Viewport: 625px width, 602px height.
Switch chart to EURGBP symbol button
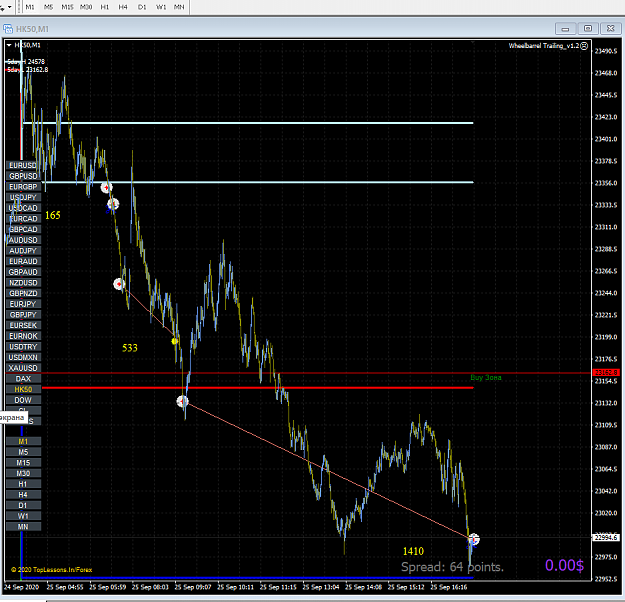(x=23, y=187)
